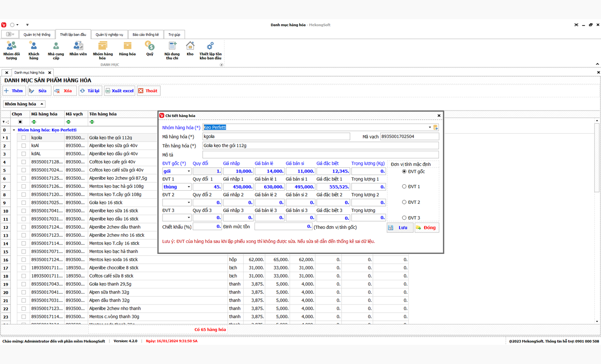
Task: Click Tải lại to reload list
Action: pos(90,91)
